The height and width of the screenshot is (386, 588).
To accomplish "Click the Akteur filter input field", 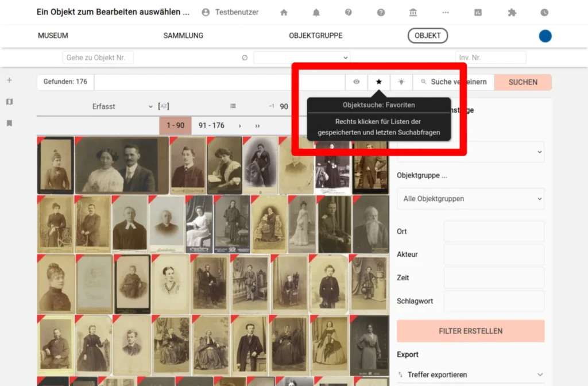I will click(x=494, y=254).
